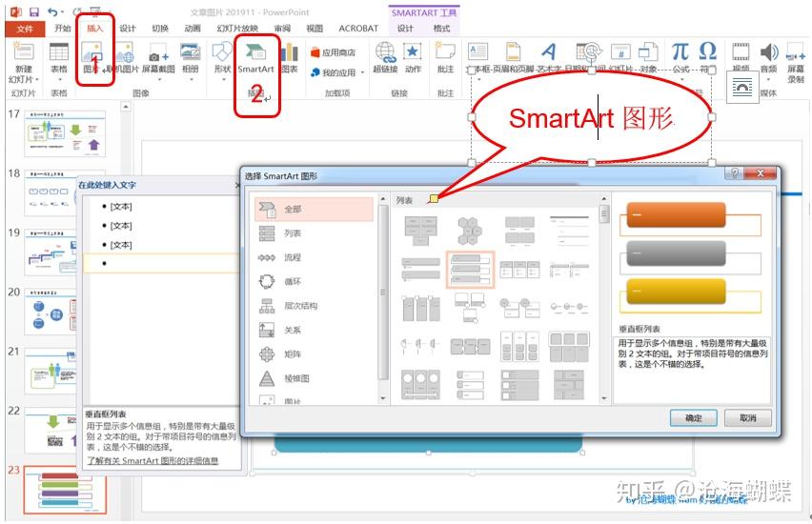Click the help question mark in dialog
The image size is (812, 524).
(x=734, y=173)
